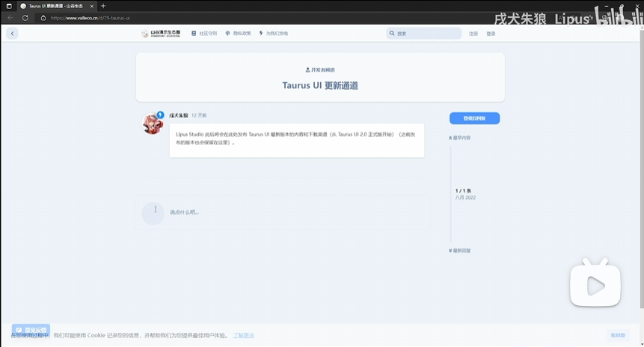Viewport: 644px width, 347px height.
Task: Click the magnifier icon in search box
Action: [x=392, y=34]
